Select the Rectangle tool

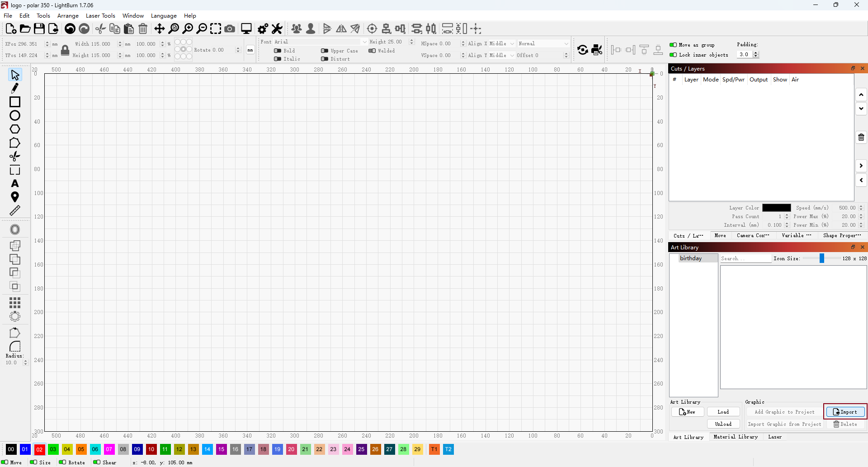15,102
